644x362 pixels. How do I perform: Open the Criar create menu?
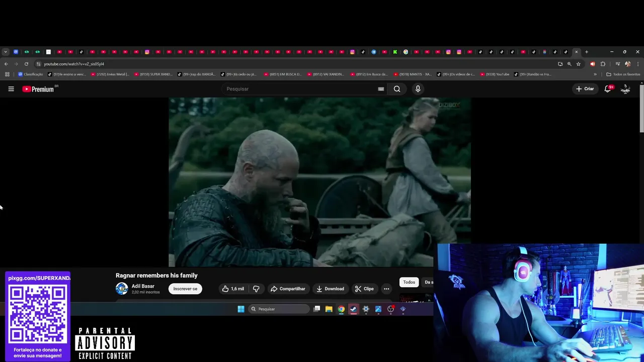click(585, 89)
